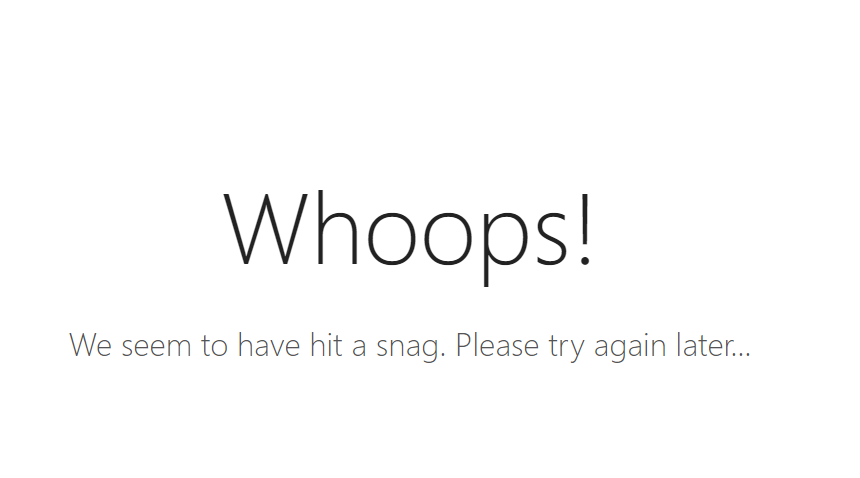Click the first o in Whoops
The width and height of the screenshot is (860, 478).
(392, 240)
